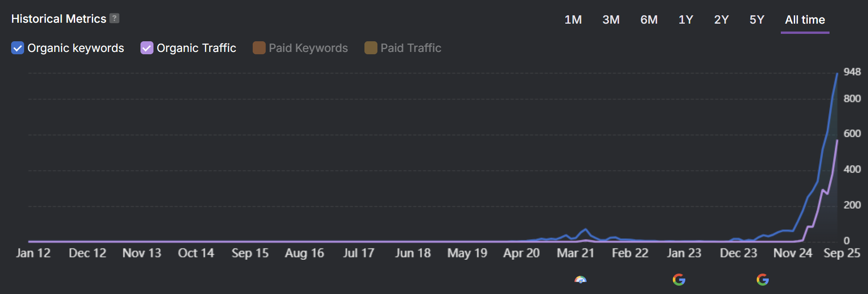The width and height of the screenshot is (868, 294).
Task: Click the Historical Metrics heading
Action: pyautogui.click(x=59, y=19)
